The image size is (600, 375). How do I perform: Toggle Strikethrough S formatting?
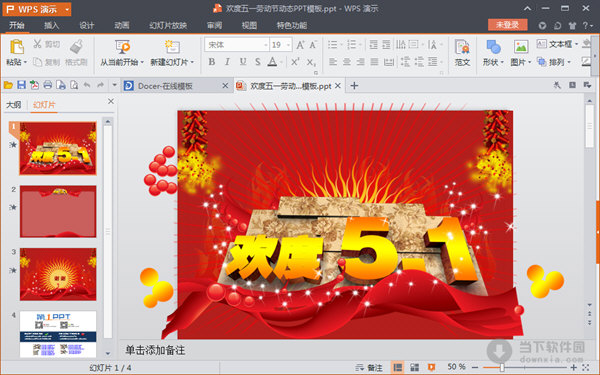258,62
